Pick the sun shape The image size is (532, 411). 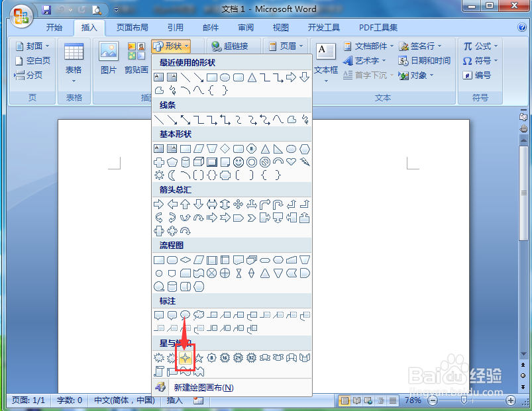(159, 175)
